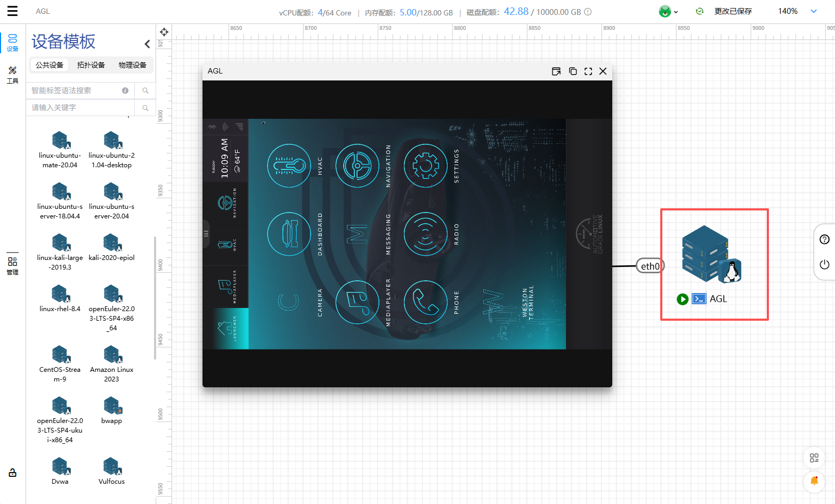Click the copy icon in AGL window
Screen dimensions: 835x504
click(x=573, y=71)
